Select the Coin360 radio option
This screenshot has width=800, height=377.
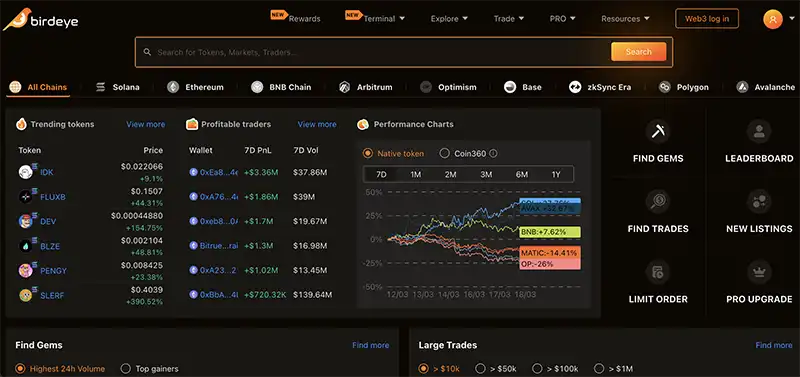point(444,154)
